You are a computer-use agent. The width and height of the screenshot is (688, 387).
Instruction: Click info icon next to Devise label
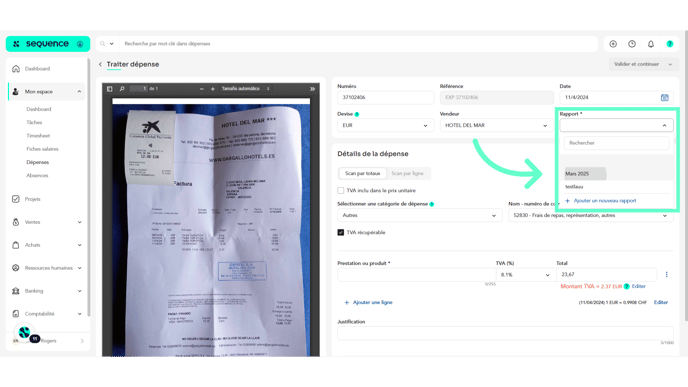[x=357, y=114]
